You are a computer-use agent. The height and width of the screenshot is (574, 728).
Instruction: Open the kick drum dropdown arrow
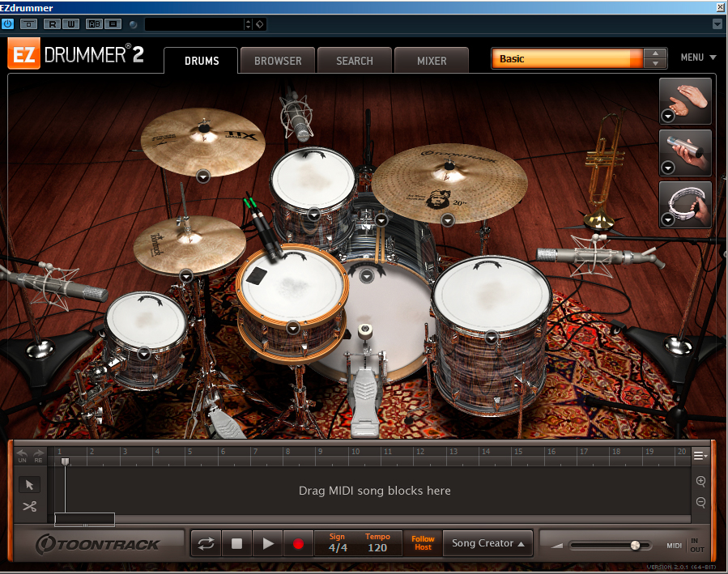367,277
